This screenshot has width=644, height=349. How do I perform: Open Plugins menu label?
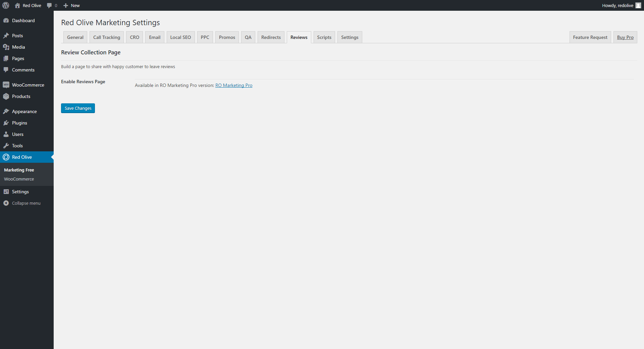pyautogui.click(x=19, y=123)
